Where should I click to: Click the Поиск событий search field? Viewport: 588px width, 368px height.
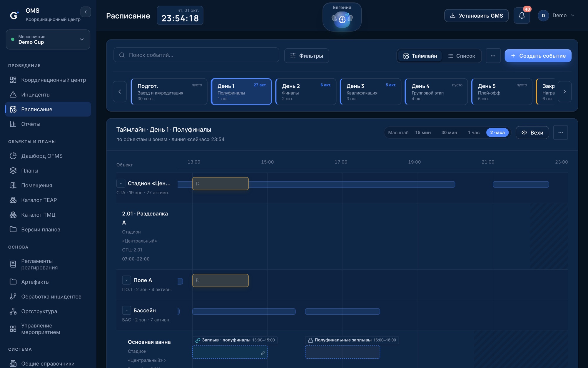coord(196,55)
